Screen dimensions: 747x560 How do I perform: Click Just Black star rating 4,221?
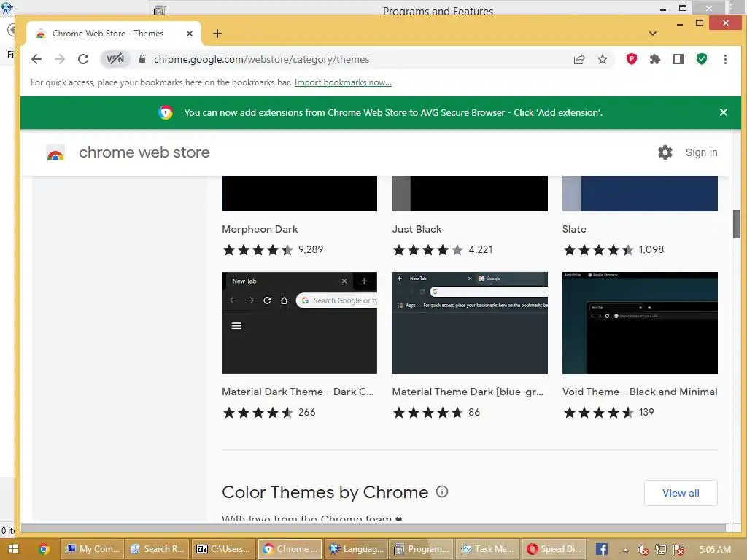[443, 249]
